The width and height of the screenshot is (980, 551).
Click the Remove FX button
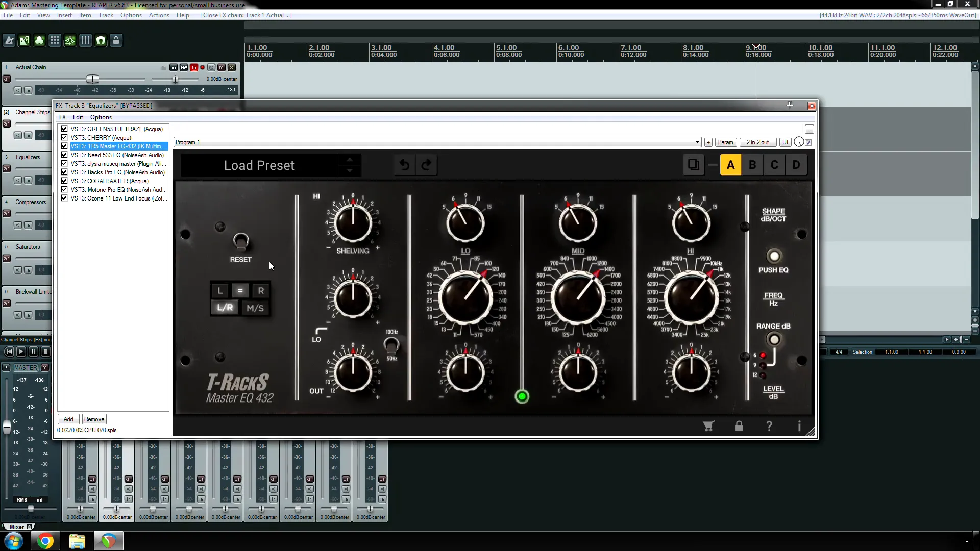point(94,419)
